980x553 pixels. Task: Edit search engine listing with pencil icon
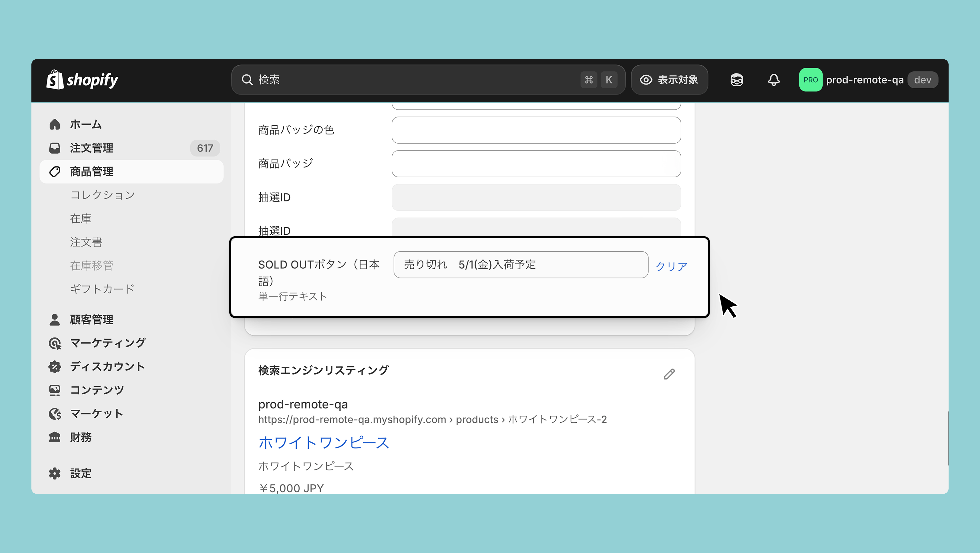pos(669,374)
